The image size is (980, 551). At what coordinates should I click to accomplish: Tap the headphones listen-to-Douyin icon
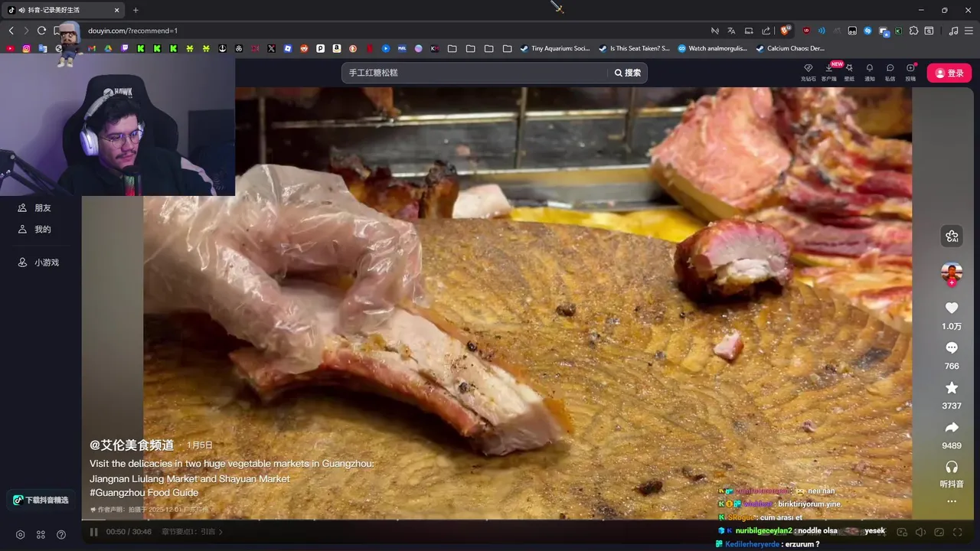952,467
